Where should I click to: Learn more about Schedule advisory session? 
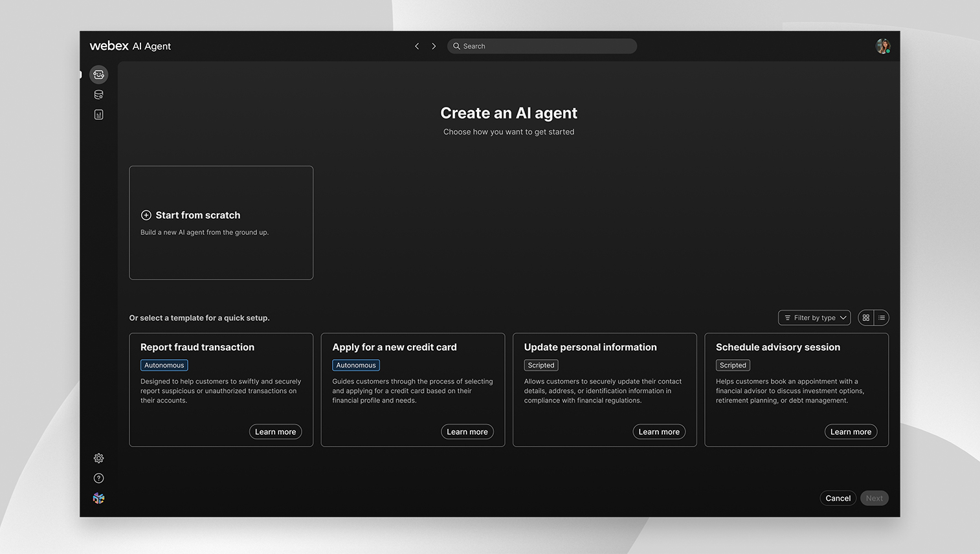pos(851,432)
